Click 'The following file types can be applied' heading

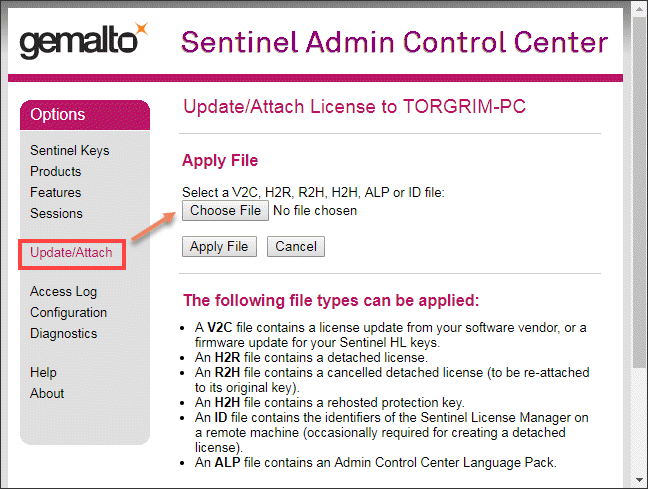click(x=331, y=301)
